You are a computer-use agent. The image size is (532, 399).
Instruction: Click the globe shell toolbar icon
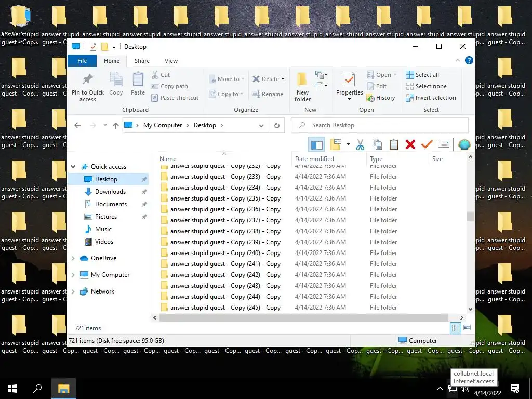tap(464, 144)
